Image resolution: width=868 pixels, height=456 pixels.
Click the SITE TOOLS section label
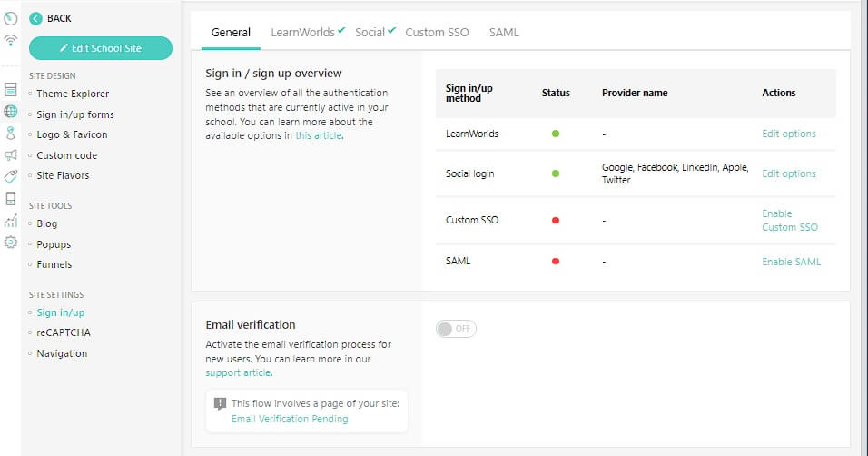coord(50,205)
